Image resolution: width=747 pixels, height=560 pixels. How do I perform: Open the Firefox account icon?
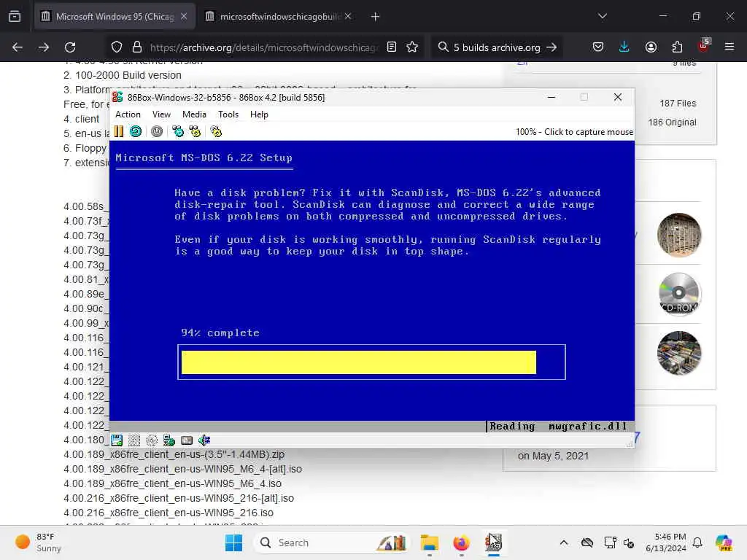(x=651, y=47)
